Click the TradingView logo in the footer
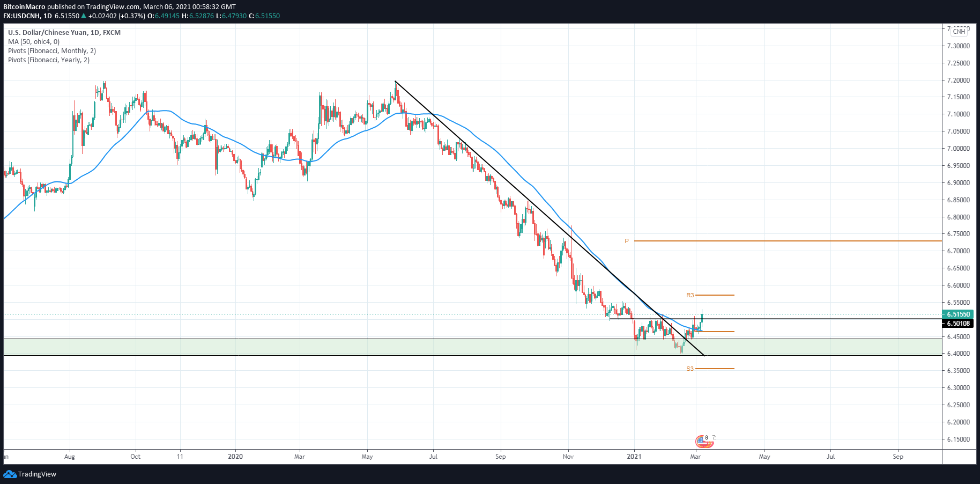Image resolution: width=980 pixels, height=484 pixels. [29, 474]
